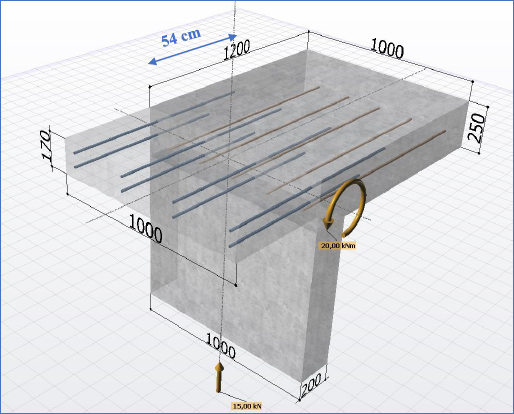Select the 1200 dimension label

click(236, 50)
